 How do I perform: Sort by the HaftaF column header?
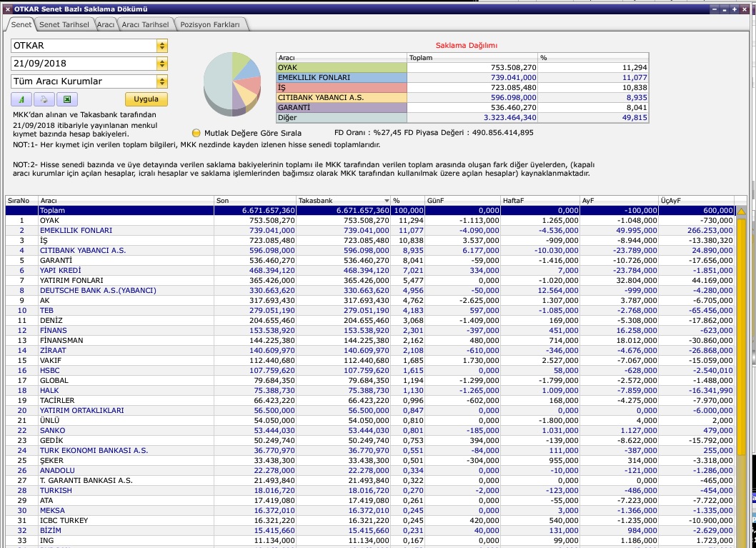(540, 201)
